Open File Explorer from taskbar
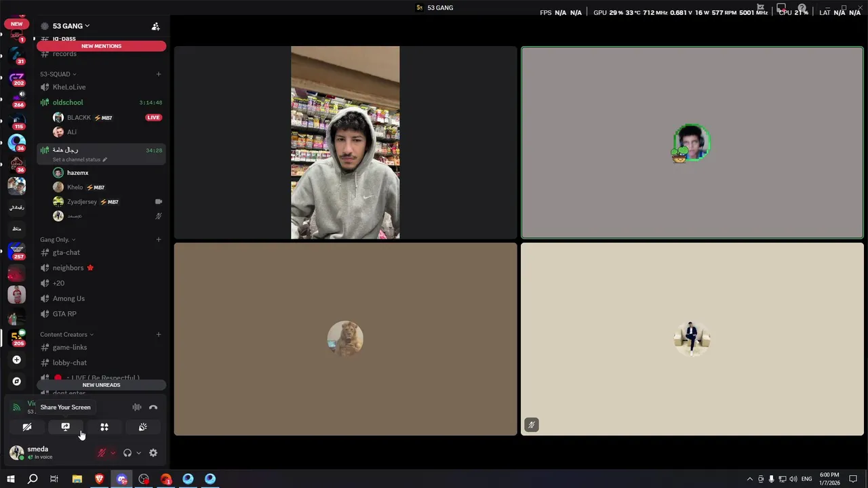Viewport: 868px width, 488px height. (77, 479)
